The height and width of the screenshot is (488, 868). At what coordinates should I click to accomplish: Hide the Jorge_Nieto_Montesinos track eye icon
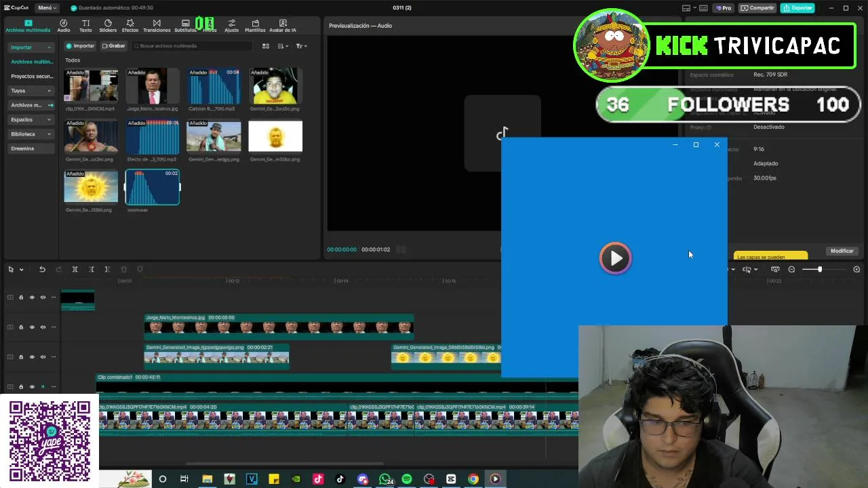click(32, 327)
